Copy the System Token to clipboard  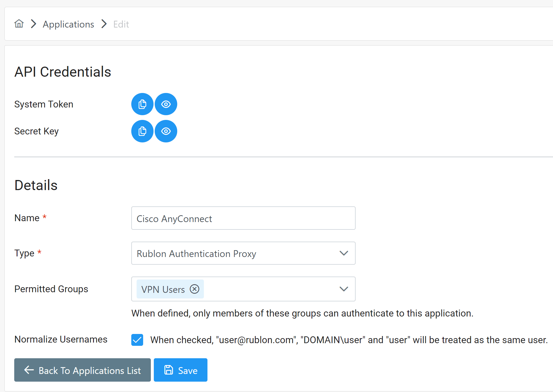click(142, 104)
